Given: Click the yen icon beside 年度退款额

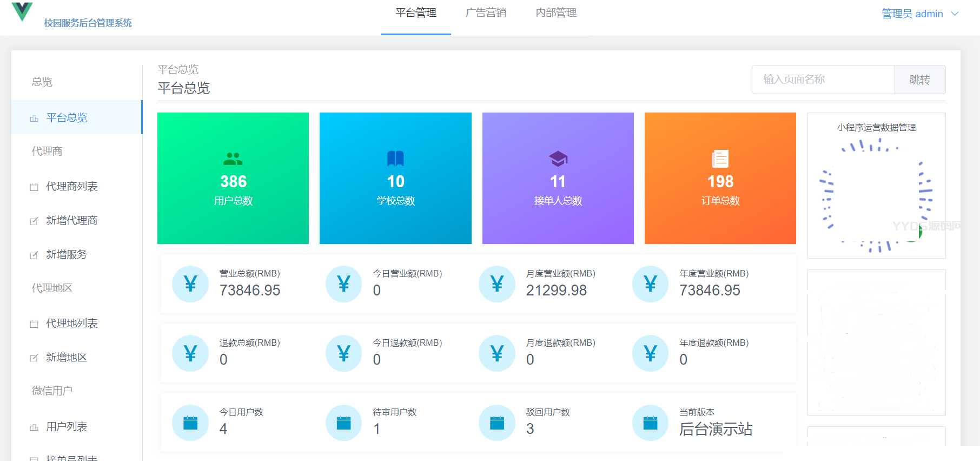Looking at the screenshot, I should pyautogui.click(x=650, y=353).
